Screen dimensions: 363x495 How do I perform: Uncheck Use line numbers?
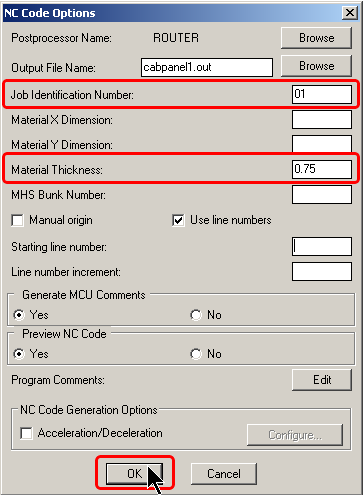pyautogui.click(x=178, y=220)
